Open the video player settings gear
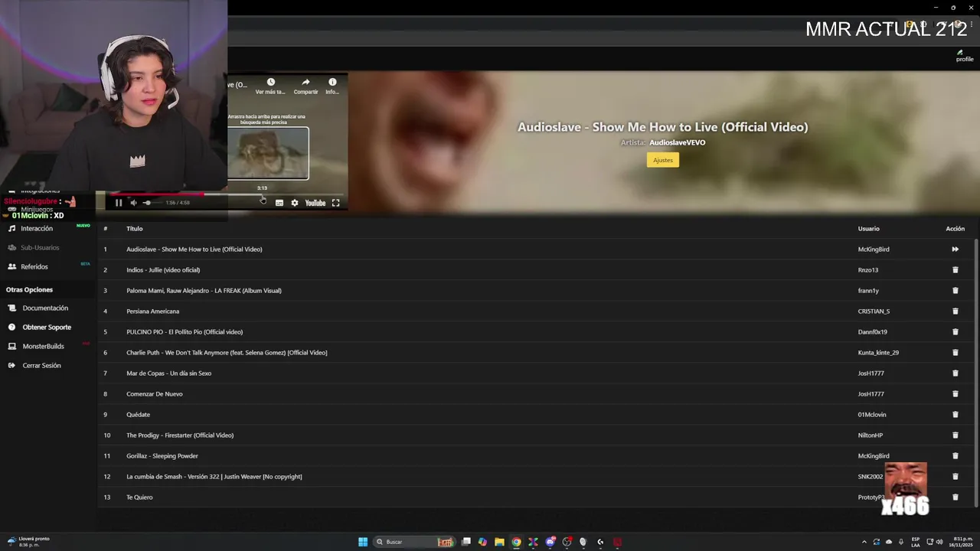980x551 pixels. 295,203
